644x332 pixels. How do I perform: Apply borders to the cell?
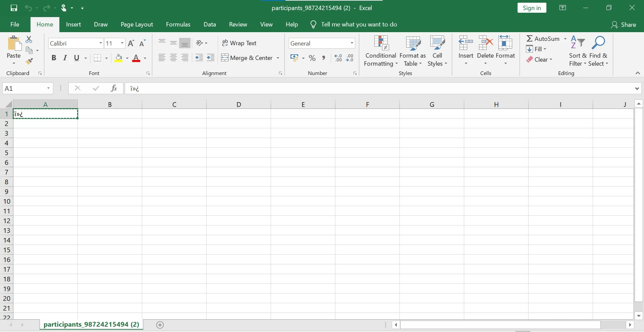pyautogui.click(x=98, y=58)
